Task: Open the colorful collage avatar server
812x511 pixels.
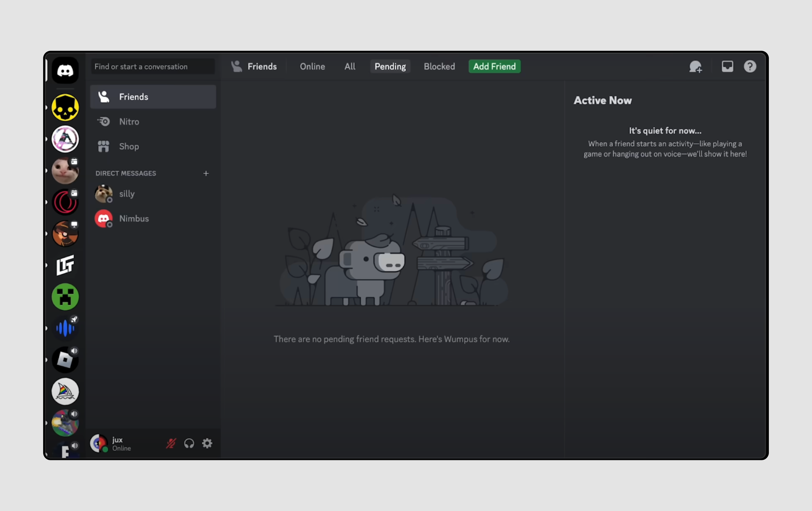Action: [x=65, y=423]
